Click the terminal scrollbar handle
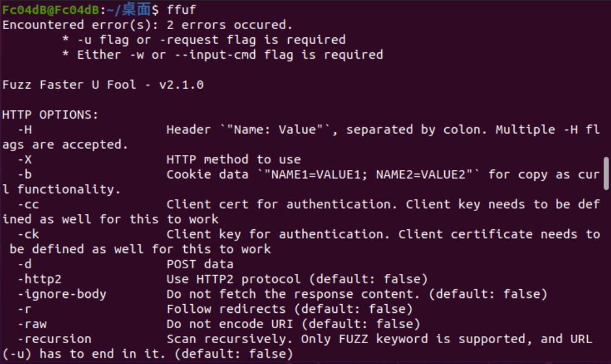 [607, 174]
